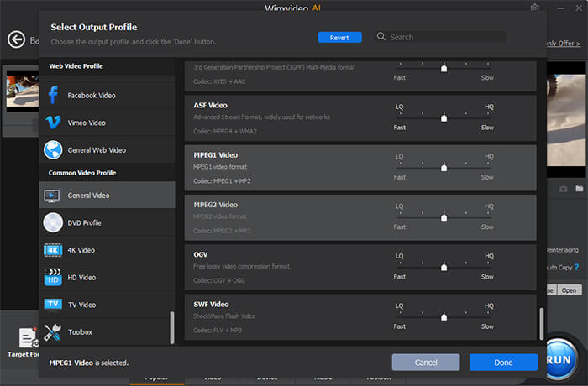Click the Cancel button
Image resolution: width=588 pixels, height=386 pixels.
(x=426, y=363)
